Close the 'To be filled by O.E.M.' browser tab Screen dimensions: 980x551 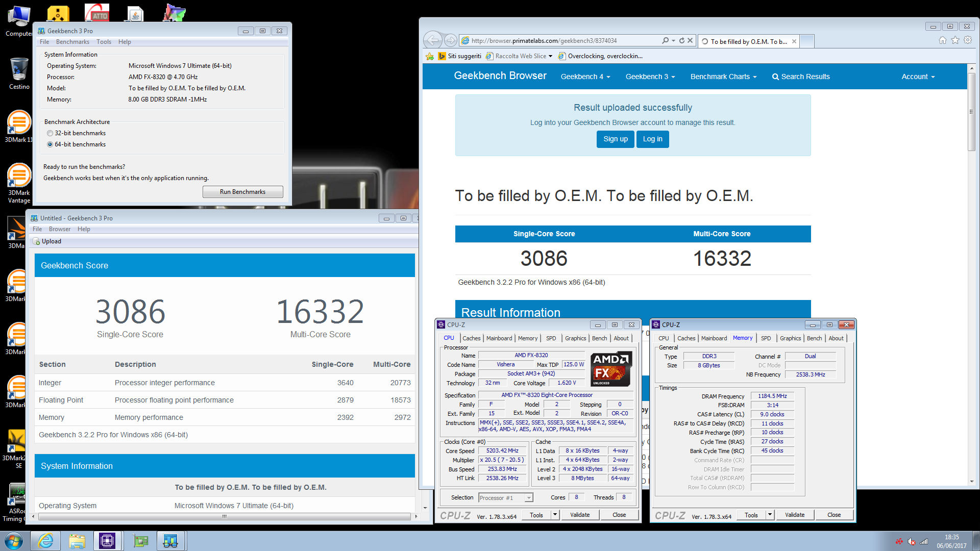click(x=794, y=42)
